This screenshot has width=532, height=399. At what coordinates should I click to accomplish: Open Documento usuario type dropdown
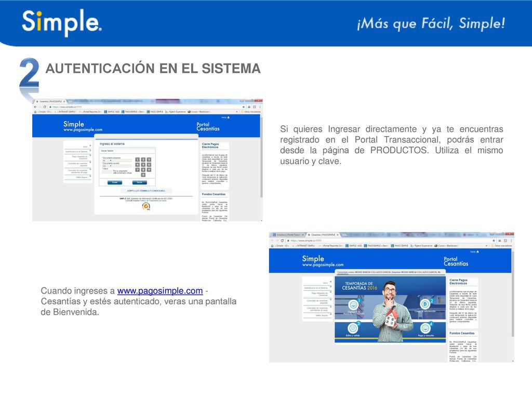coord(107,166)
